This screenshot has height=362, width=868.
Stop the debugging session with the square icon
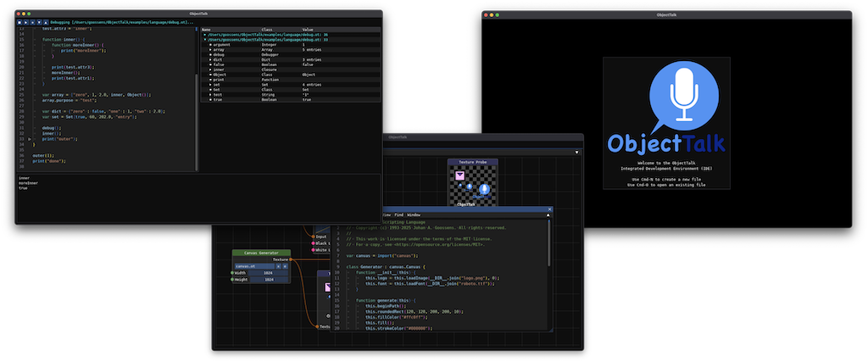(x=19, y=22)
